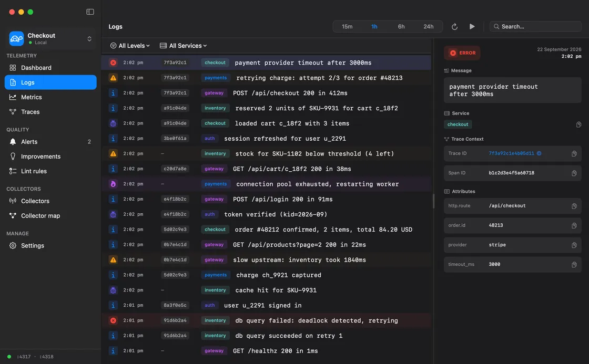The height and width of the screenshot is (364, 589).
Task: Copy the provider attribute value
Action: click(x=574, y=245)
